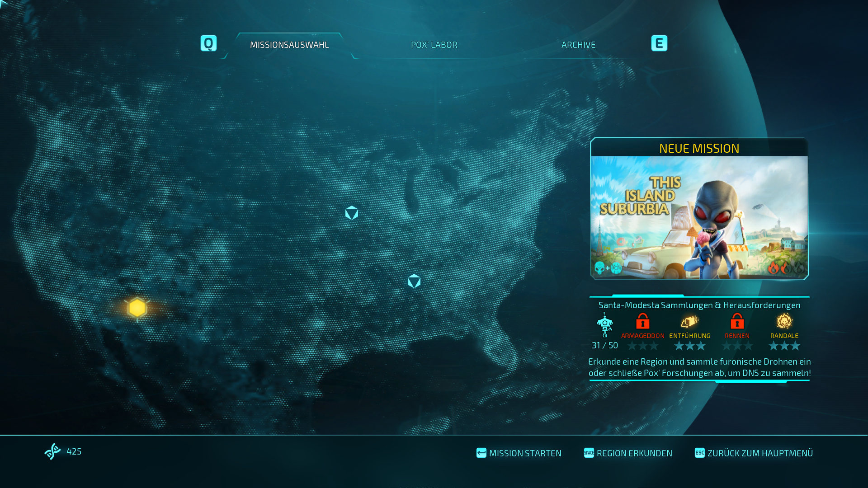Switch to Pox' Labor tab
868x488 pixels.
(434, 45)
